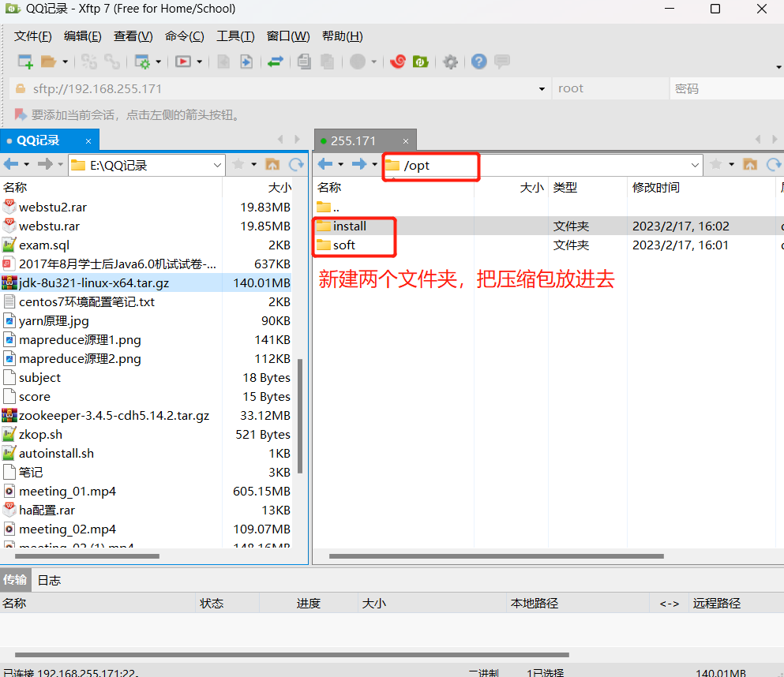The image size is (784, 677).
Task: Expand the dropdown beside the play icon
Action: (x=199, y=62)
